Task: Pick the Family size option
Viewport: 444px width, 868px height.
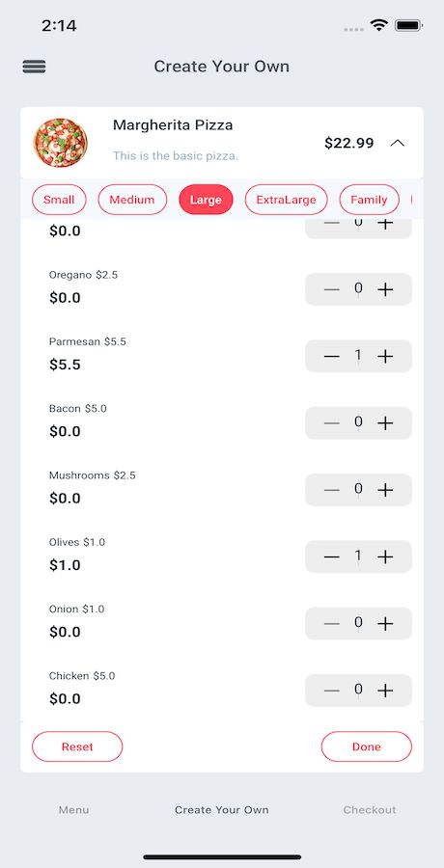Action: click(369, 200)
